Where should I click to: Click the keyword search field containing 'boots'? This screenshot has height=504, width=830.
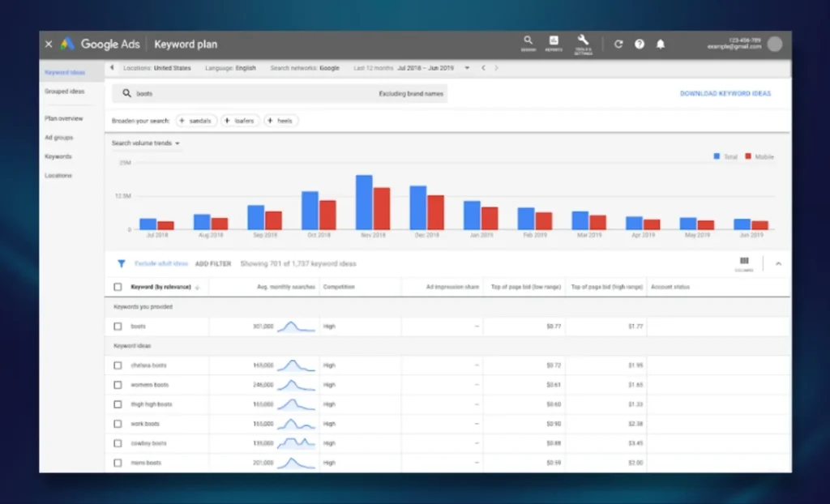243,94
